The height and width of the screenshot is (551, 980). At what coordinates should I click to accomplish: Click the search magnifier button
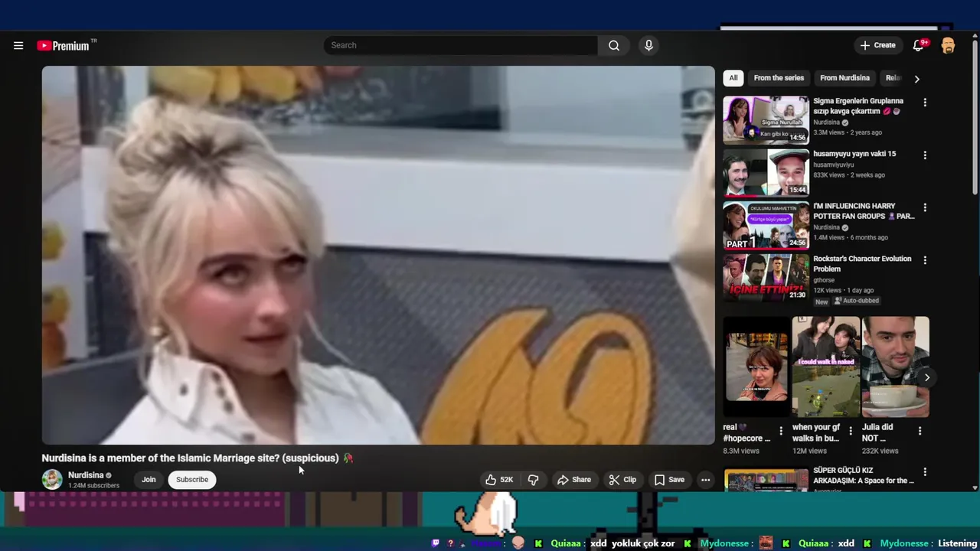[x=614, y=45]
